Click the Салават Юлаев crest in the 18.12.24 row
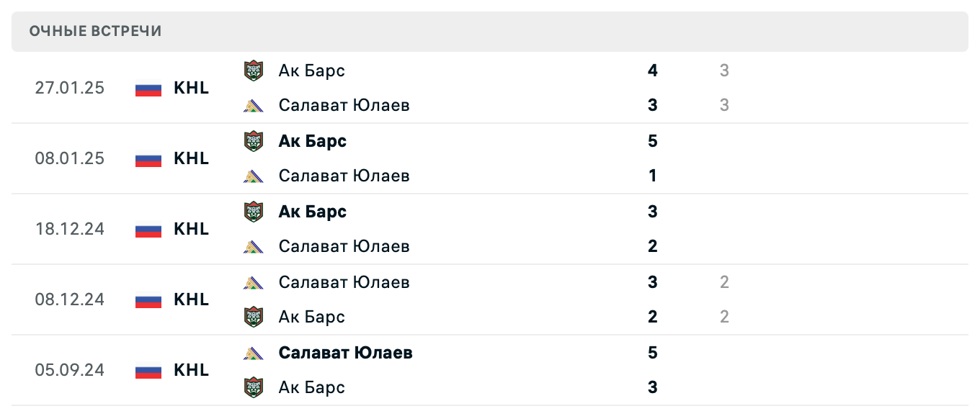This screenshot has height=419, width=980. coord(254,245)
